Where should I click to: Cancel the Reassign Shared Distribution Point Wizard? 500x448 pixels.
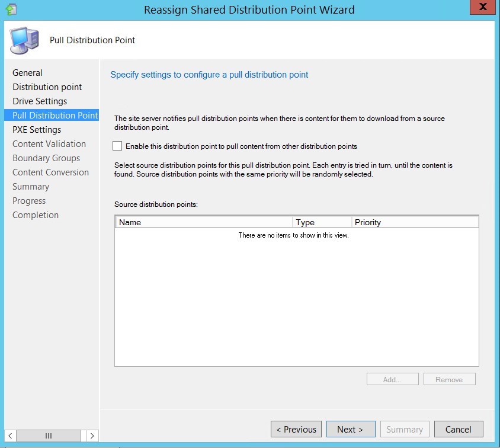[x=459, y=429]
